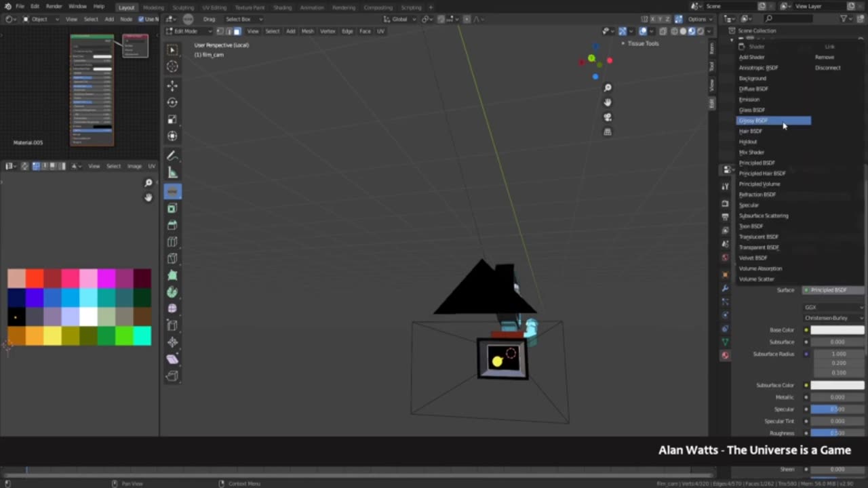
Task: Open the Object type dropdown in node editor
Action: pyautogui.click(x=41, y=19)
